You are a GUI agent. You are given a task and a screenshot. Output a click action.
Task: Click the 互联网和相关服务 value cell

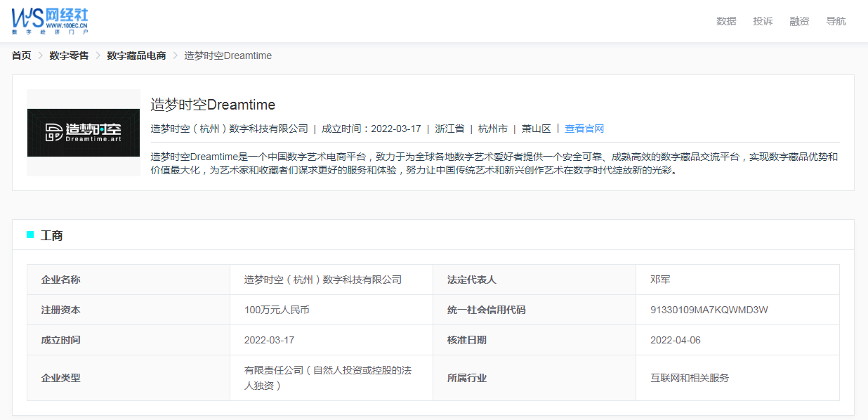pos(737,378)
